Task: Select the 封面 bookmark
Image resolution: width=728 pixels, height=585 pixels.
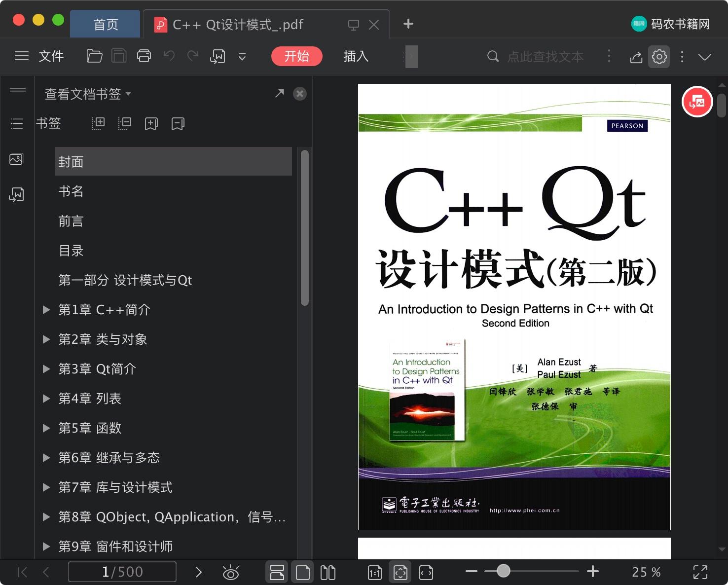Action: click(x=174, y=161)
